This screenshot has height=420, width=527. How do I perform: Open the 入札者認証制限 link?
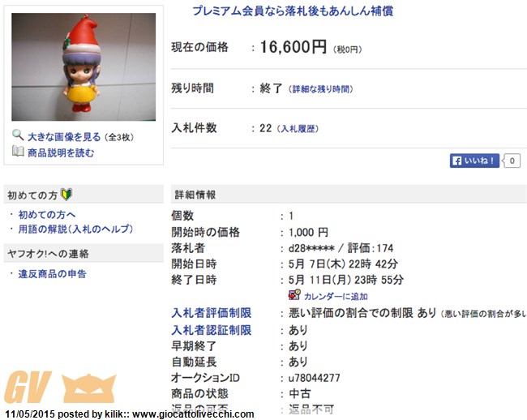click(211, 330)
